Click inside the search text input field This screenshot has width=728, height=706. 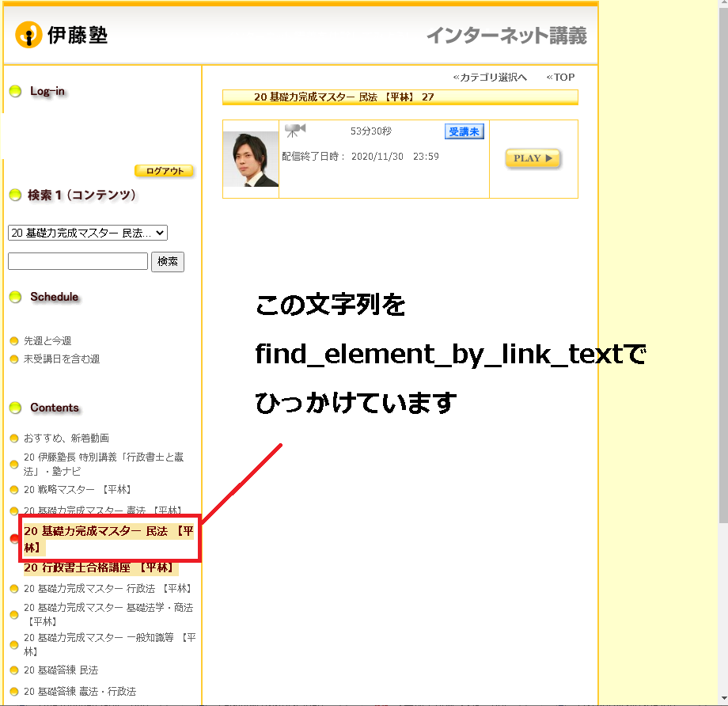77,261
